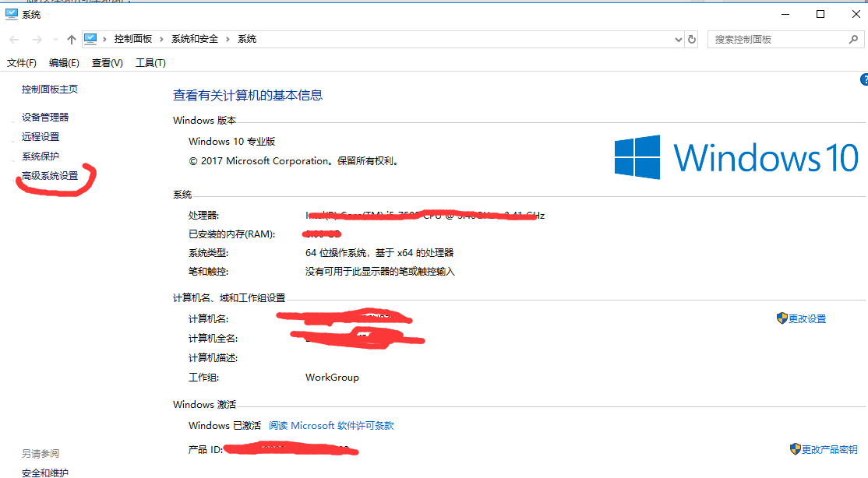Screen dimensions: 868x478
Task: Click 没有可用于此显示器的笔或触控输入 text
Action: click(x=379, y=272)
